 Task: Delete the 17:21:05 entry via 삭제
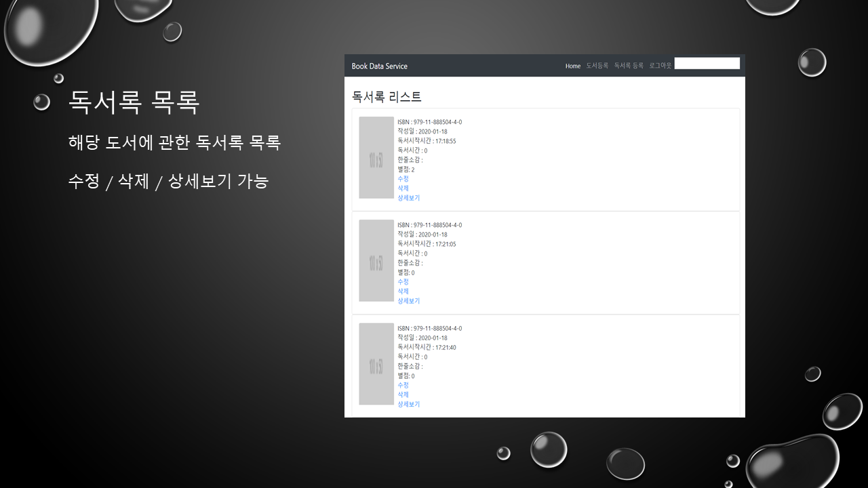coord(403,291)
